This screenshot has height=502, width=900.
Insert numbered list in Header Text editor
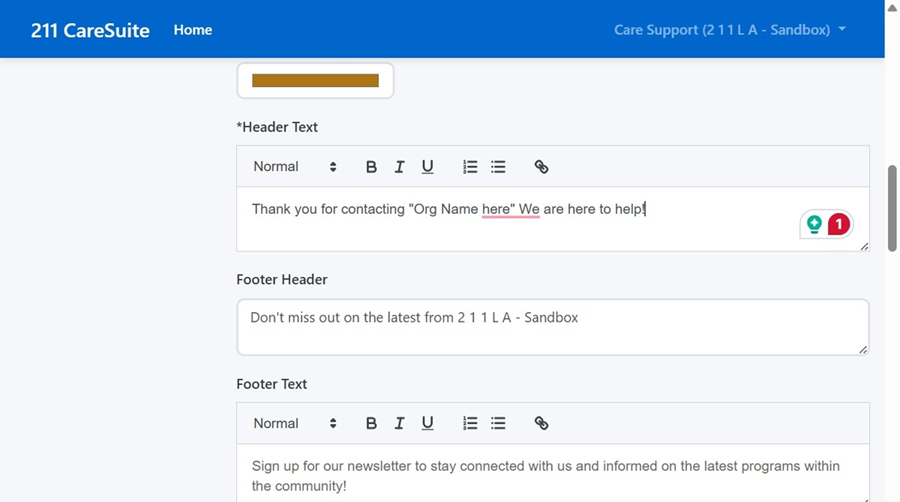click(470, 167)
